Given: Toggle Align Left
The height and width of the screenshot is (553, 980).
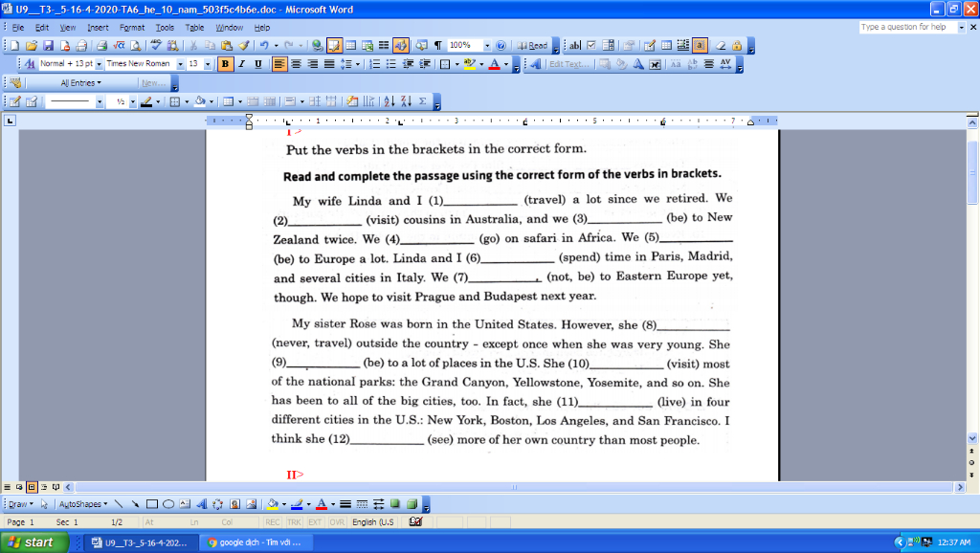Looking at the screenshot, I should click(279, 64).
